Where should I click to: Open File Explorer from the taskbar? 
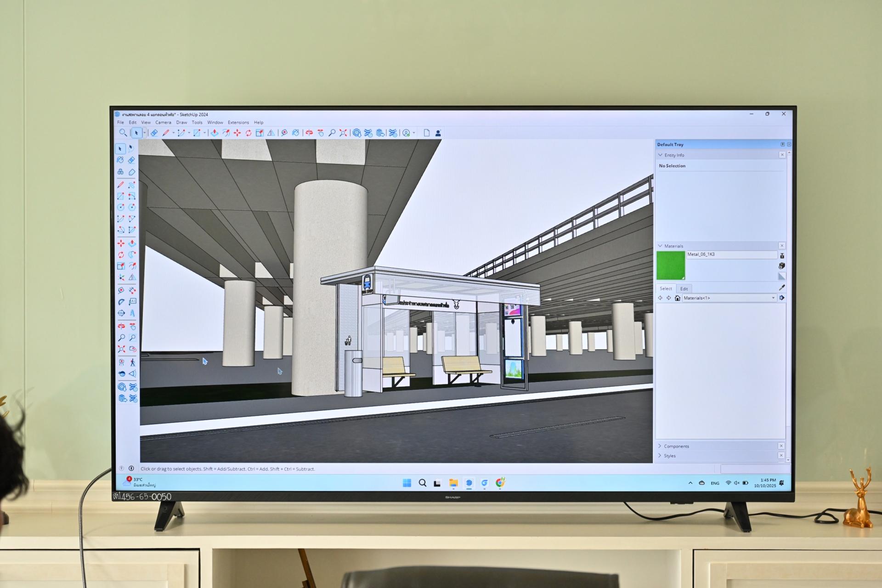pos(453,483)
